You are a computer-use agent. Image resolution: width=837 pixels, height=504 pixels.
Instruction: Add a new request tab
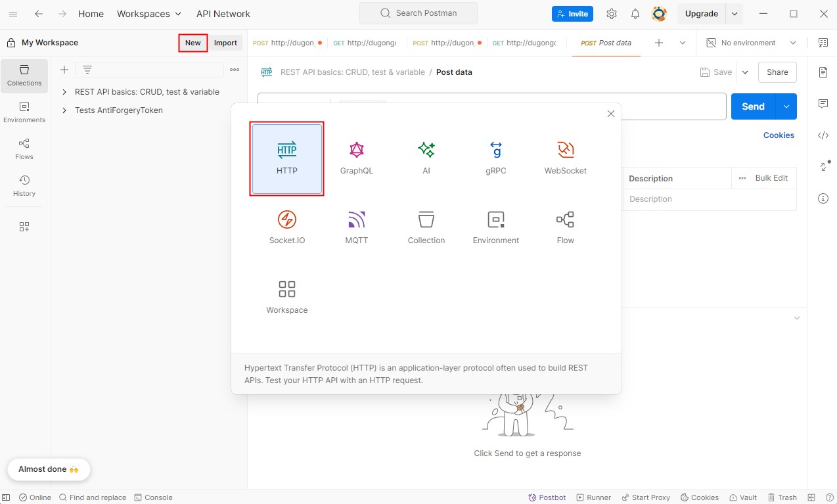[x=659, y=43]
